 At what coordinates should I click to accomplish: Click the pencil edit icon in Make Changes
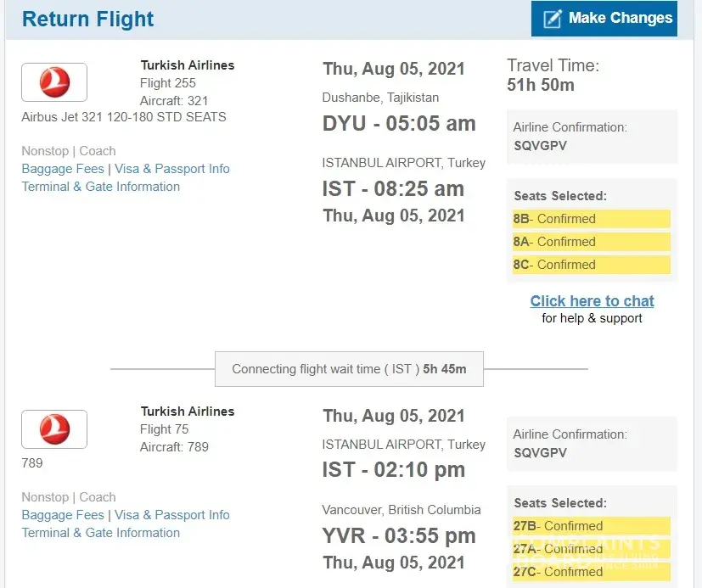click(x=553, y=19)
